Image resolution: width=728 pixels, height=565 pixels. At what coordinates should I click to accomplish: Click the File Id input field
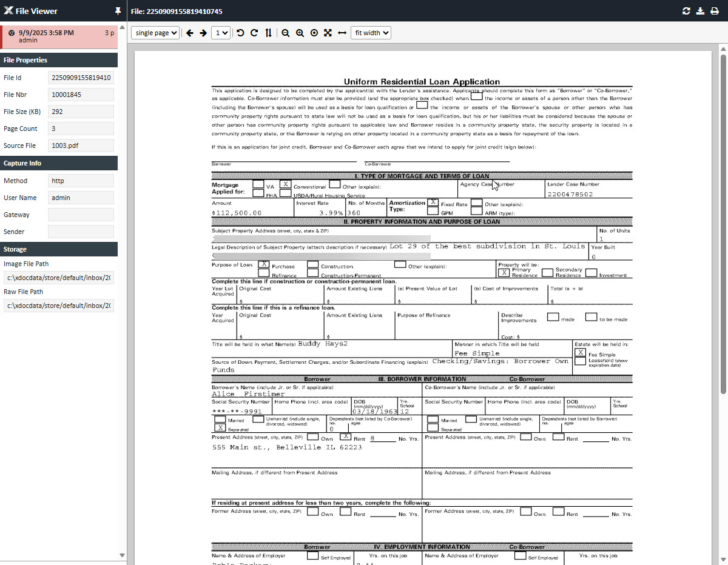81,78
